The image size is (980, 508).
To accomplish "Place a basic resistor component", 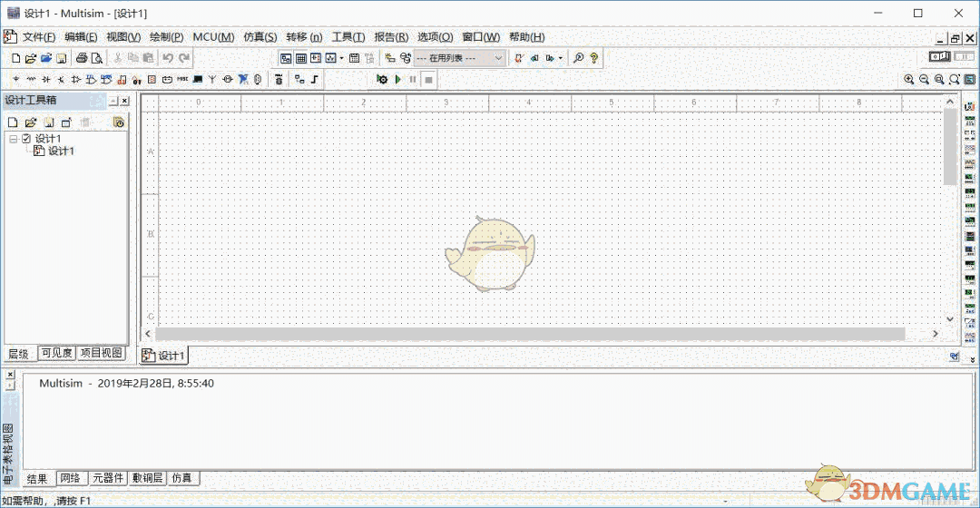I will tap(31, 79).
